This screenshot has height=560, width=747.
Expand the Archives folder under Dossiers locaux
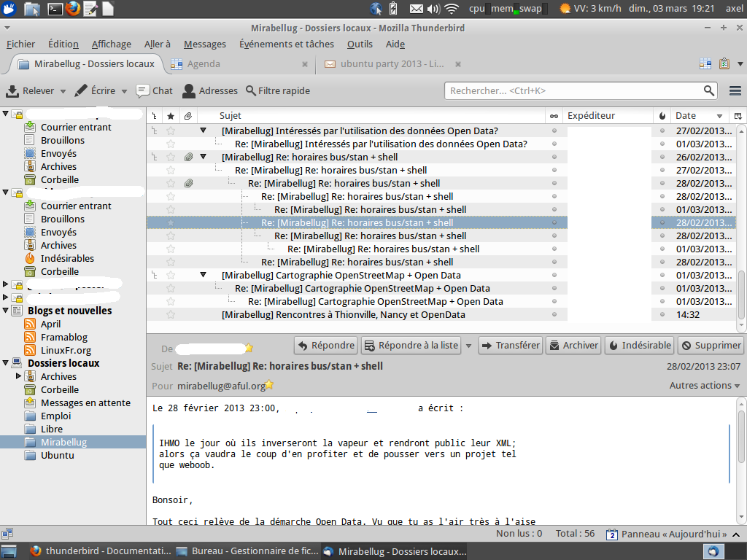pyautogui.click(x=18, y=376)
